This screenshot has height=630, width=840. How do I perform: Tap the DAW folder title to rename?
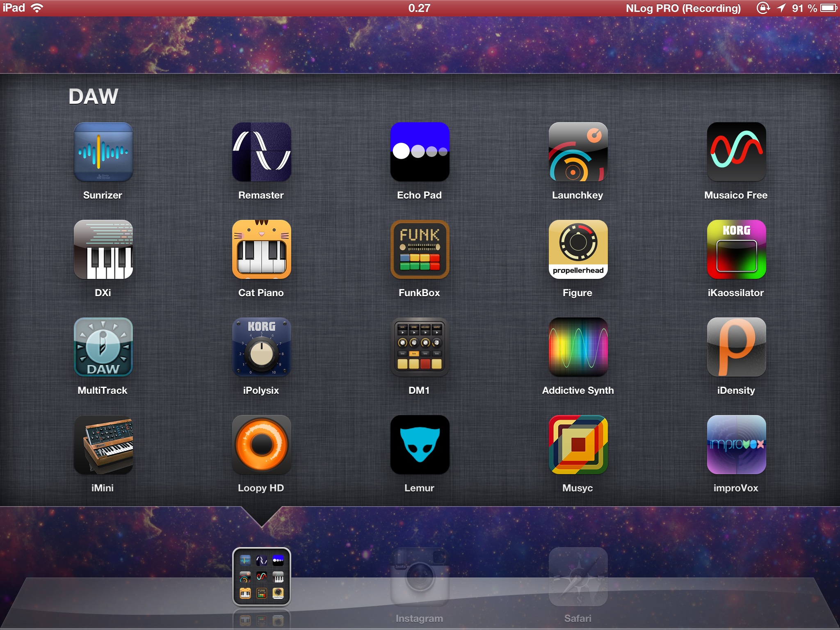pyautogui.click(x=94, y=97)
